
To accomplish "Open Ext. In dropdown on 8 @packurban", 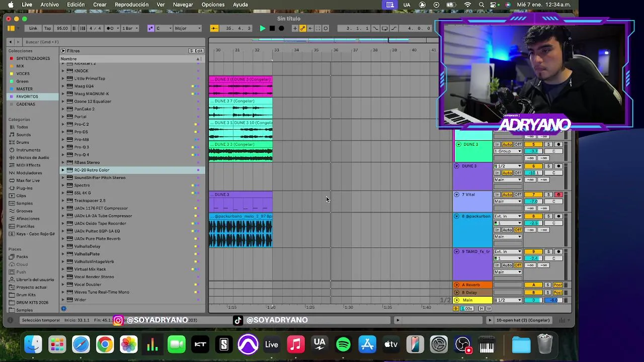I will pyautogui.click(x=508, y=216).
